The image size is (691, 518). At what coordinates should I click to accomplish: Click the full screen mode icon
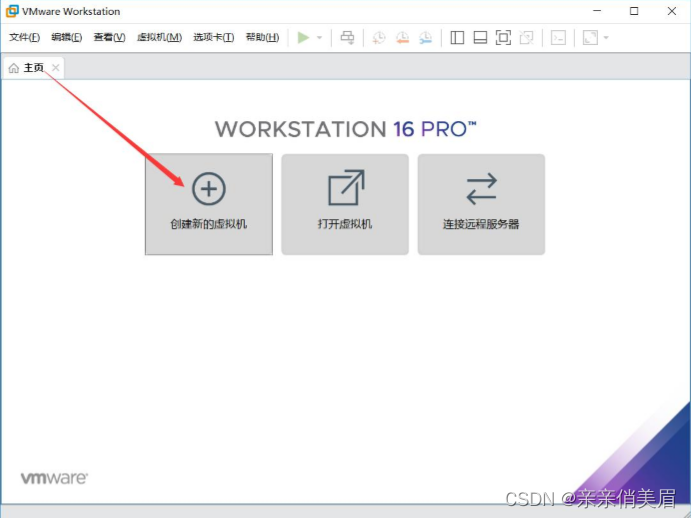503,37
